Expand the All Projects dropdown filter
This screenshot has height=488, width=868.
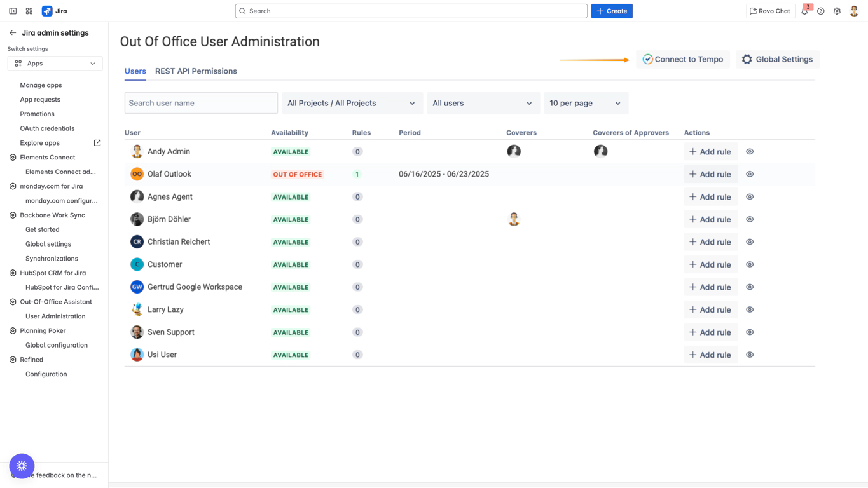click(x=352, y=103)
